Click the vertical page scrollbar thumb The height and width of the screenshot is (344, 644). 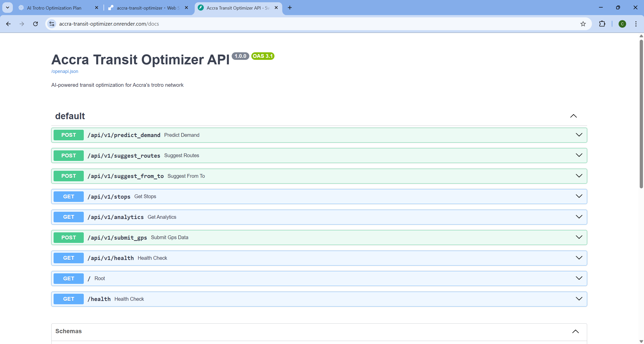(641, 113)
